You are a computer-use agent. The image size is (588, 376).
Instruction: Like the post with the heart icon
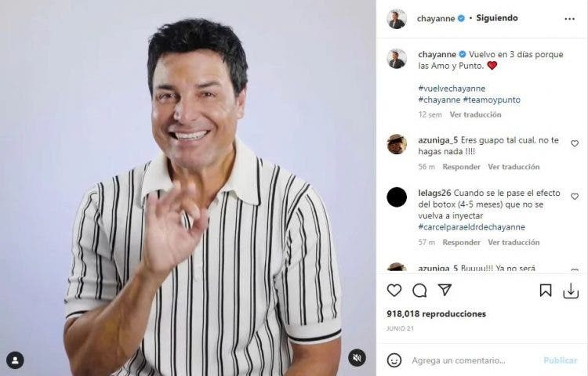(x=394, y=291)
